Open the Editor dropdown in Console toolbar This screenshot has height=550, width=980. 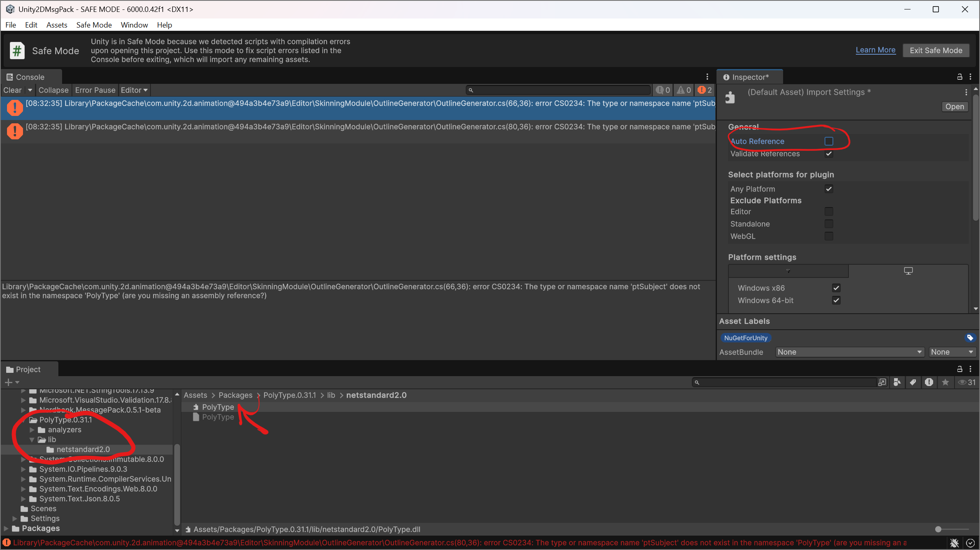click(134, 90)
